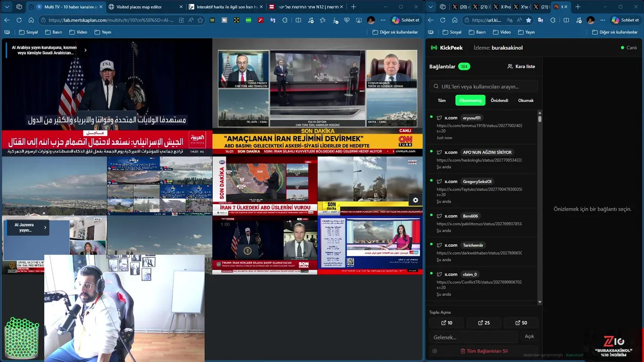Click the 'Kodumunt' developer link in KickPeek footer

(x=575, y=355)
